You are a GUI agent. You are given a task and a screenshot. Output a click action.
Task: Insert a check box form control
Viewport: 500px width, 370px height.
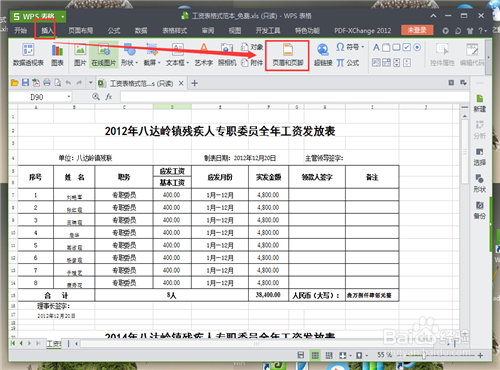click(407, 47)
